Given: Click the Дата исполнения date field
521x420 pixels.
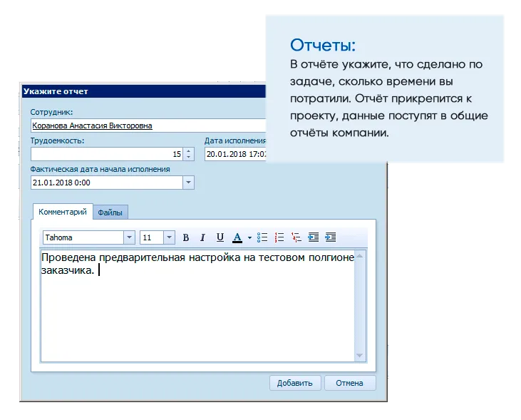Looking at the screenshot, I should pos(235,154).
